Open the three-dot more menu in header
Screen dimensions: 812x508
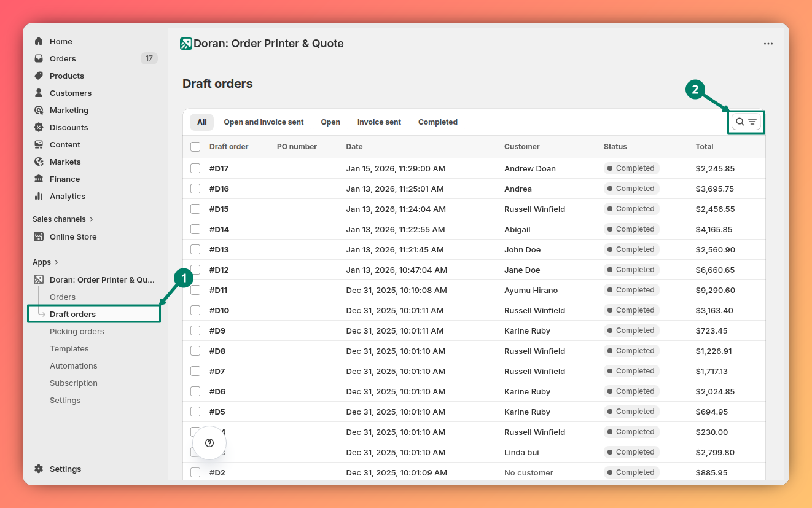tap(768, 44)
